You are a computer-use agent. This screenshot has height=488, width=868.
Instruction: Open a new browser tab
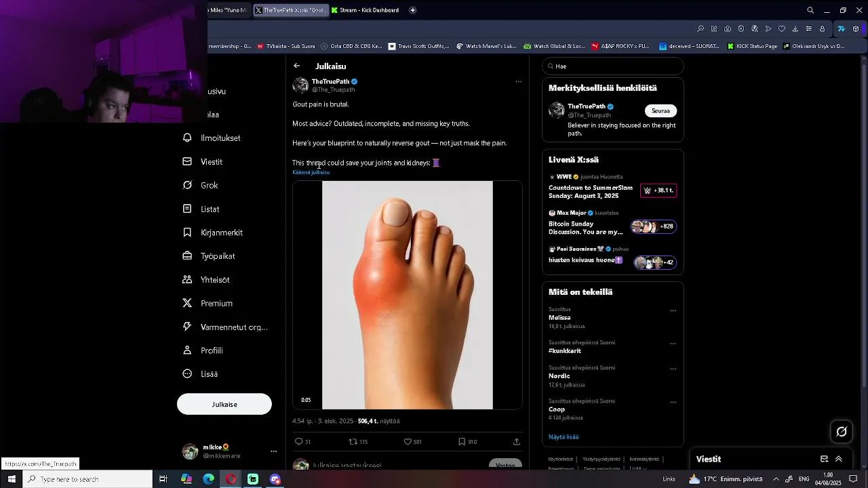(x=412, y=10)
